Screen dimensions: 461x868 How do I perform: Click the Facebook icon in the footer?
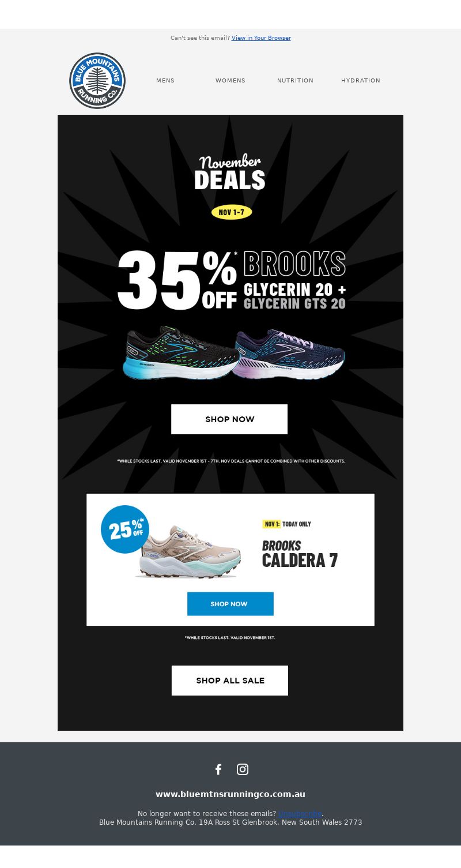[x=218, y=769]
